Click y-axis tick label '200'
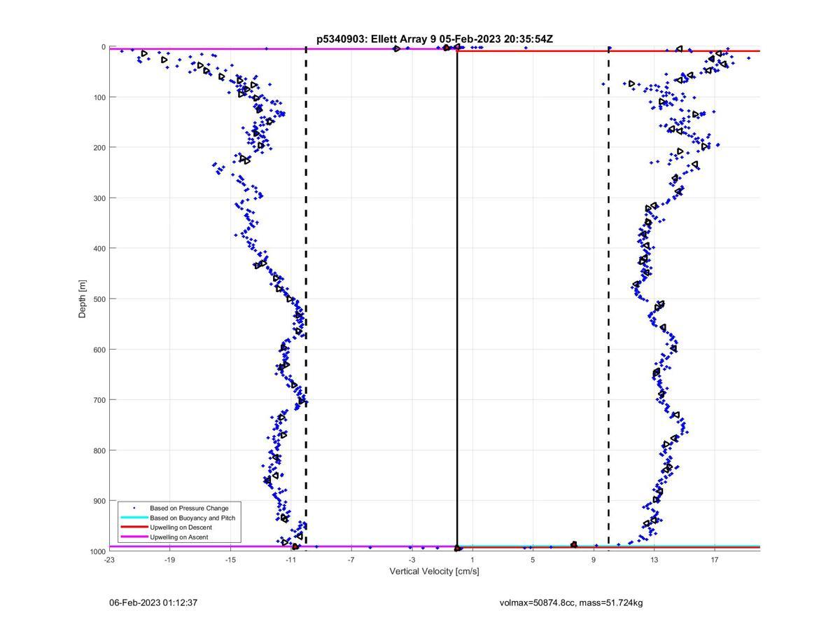 point(99,147)
